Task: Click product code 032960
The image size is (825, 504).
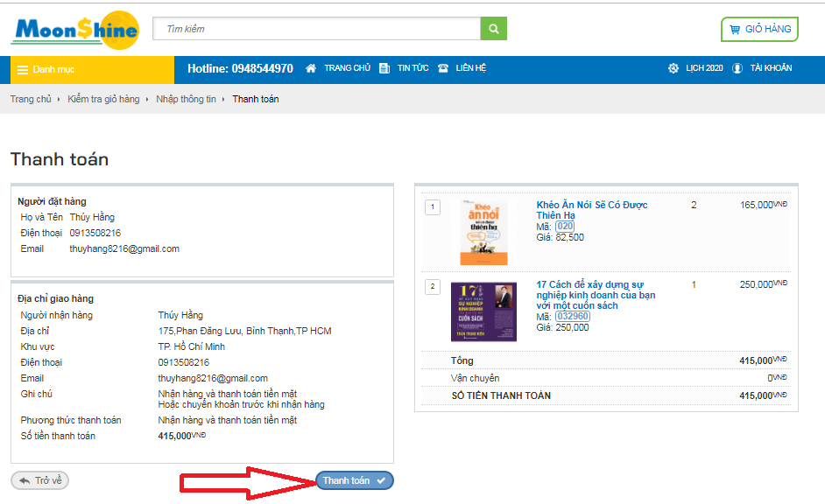Action: tap(572, 317)
